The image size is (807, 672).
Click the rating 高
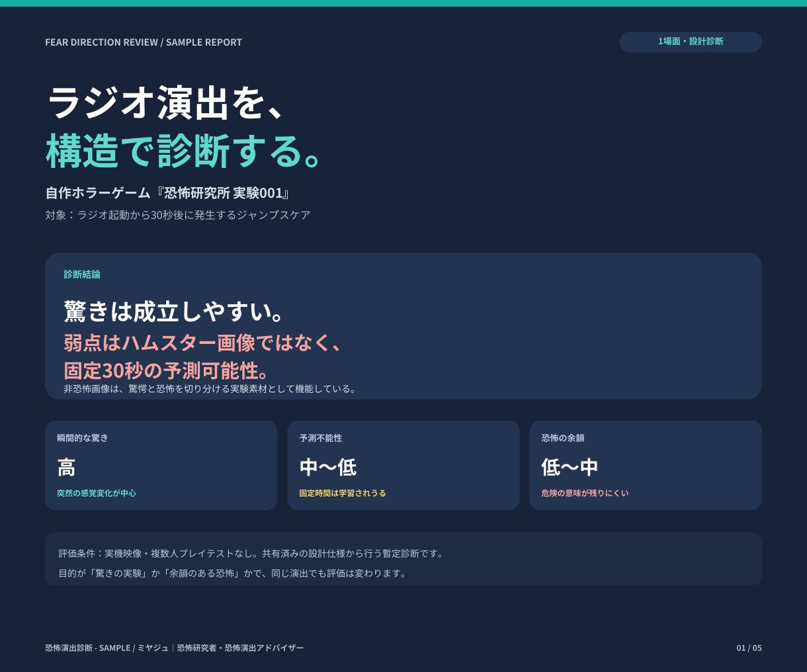coord(66,468)
